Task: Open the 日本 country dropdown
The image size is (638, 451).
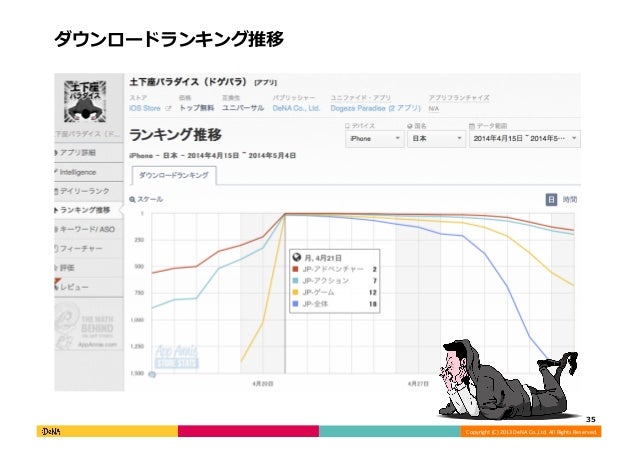Action: coord(436,138)
